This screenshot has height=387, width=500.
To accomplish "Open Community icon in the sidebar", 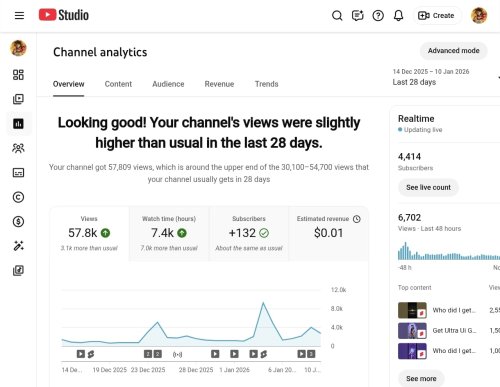I will coord(18,148).
